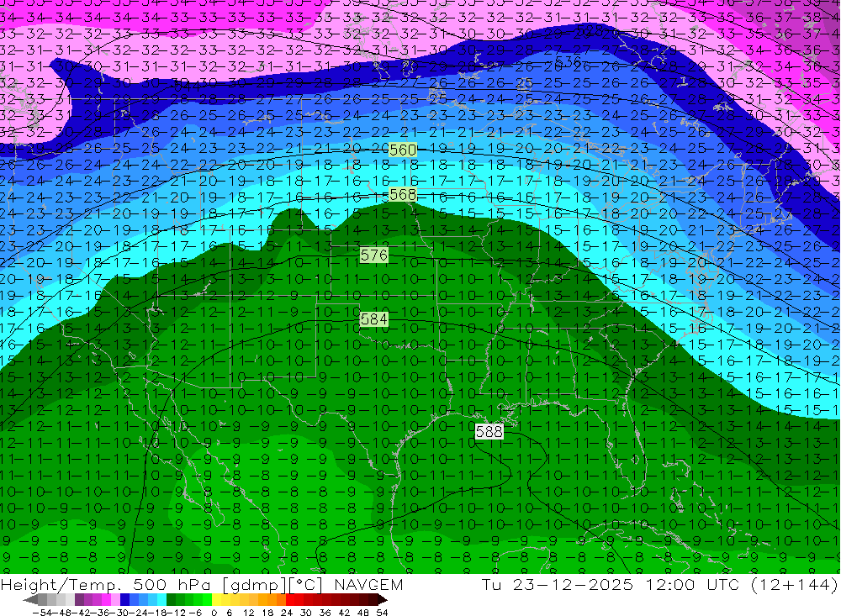Select the dark blue swatch at -30

pyautogui.click(x=125, y=600)
